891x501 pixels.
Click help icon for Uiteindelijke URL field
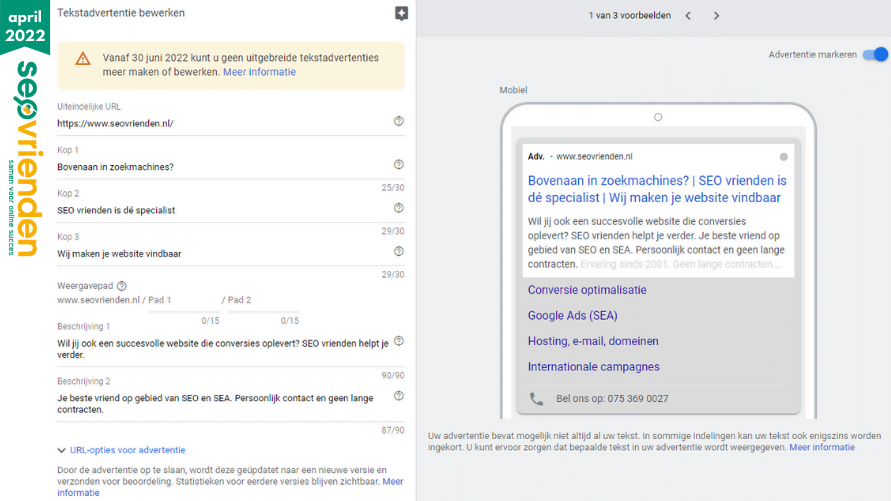[x=399, y=121]
